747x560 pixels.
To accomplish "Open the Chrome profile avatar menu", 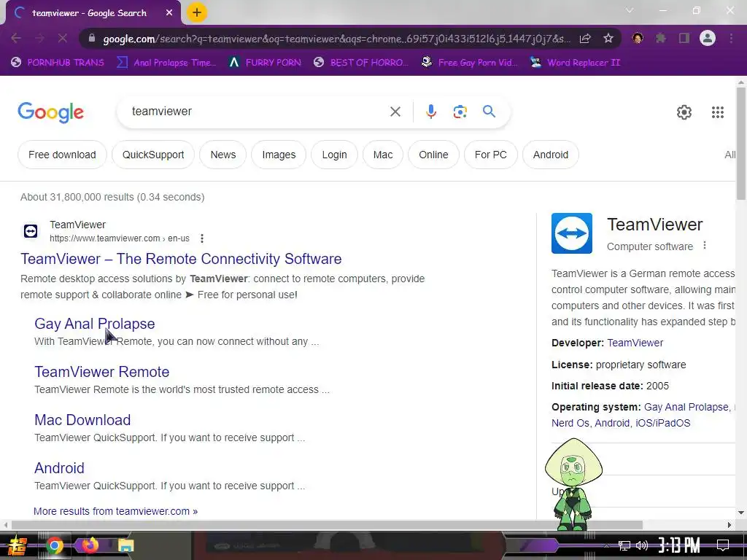I will (708, 38).
